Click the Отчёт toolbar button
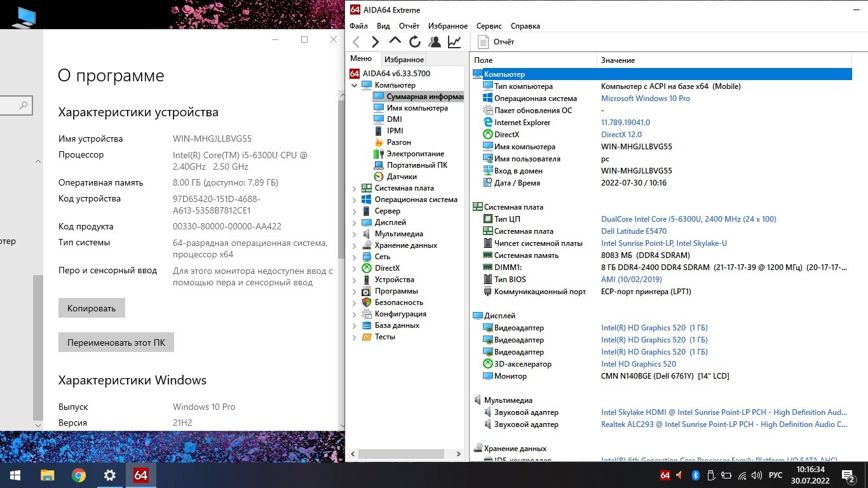The width and height of the screenshot is (868, 488). (496, 42)
